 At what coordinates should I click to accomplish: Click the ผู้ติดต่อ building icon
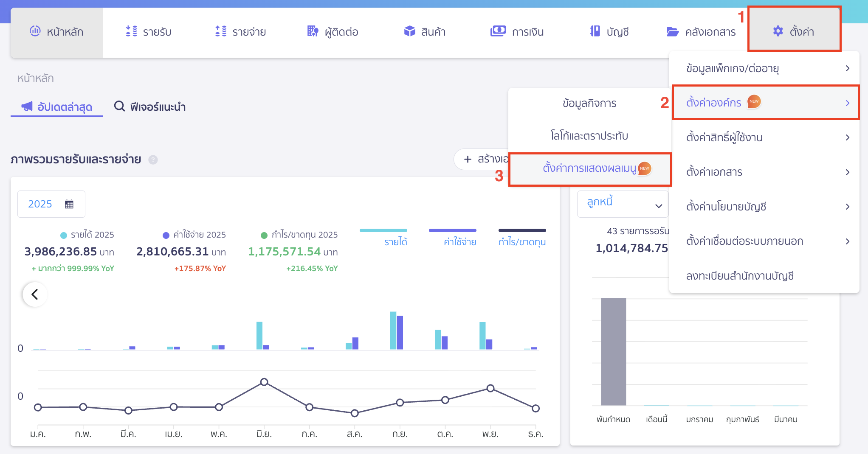tap(313, 31)
